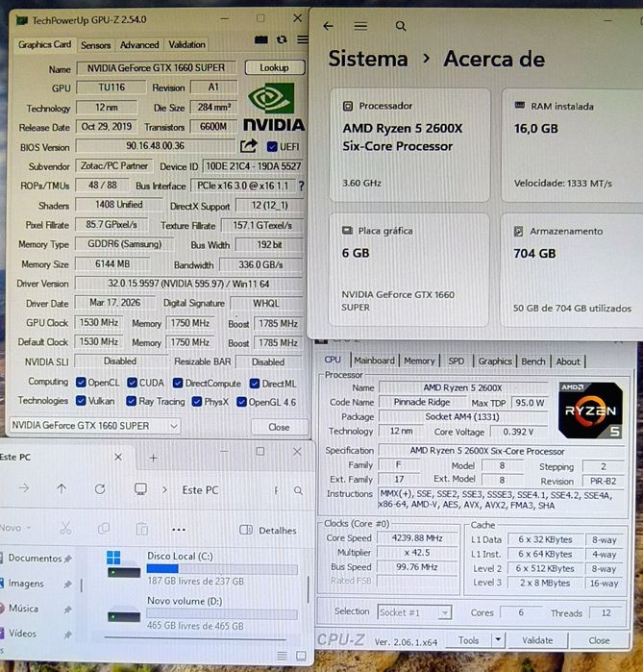Click the Close button in CPU-Z
The height and width of the screenshot is (672, 643).
tap(599, 640)
